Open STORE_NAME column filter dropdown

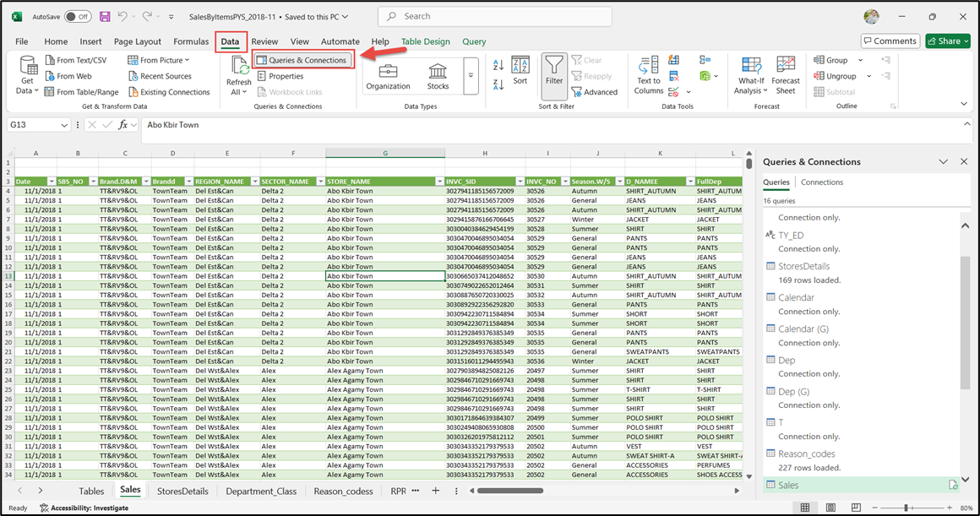[438, 182]
